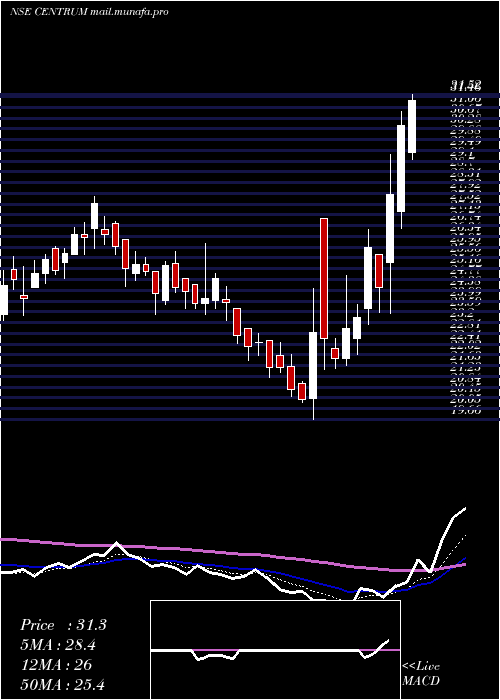Click the tall red candlestick in the chart
This screenshot has width=500, height=700.
pos(324,278)
